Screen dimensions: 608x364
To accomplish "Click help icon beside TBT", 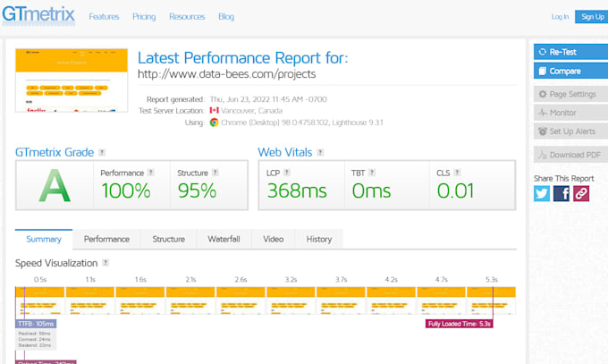I will click(x=372, y=173).
